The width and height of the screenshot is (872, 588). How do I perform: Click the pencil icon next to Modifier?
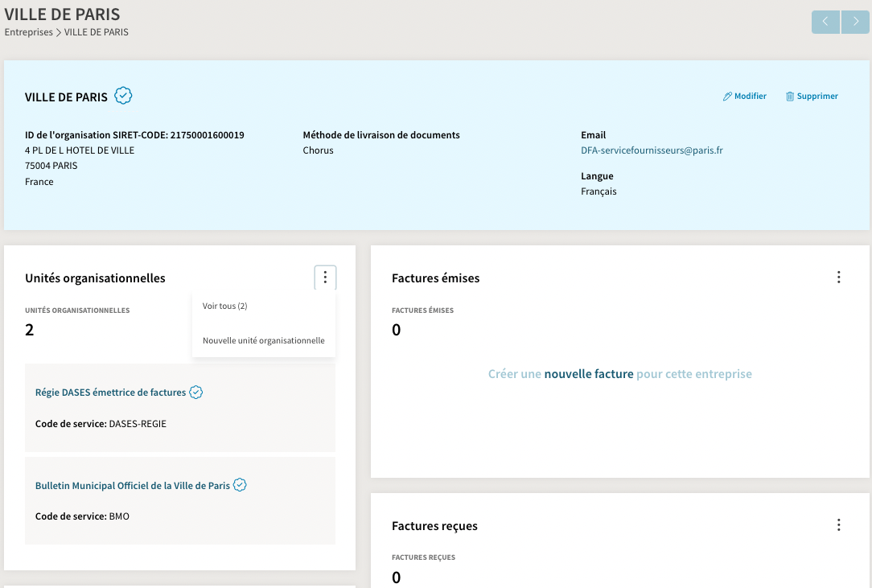[x=727, y=97]
